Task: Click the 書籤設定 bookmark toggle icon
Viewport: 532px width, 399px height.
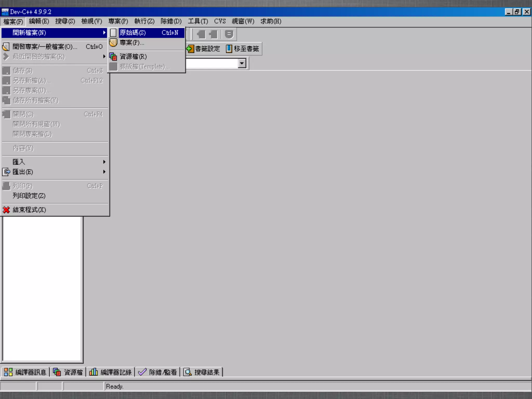Action: (190, 49)
